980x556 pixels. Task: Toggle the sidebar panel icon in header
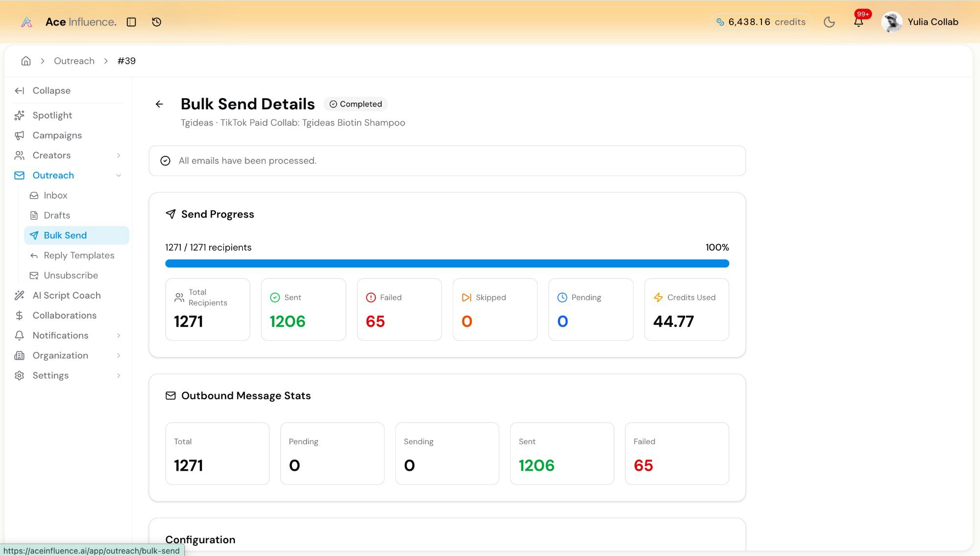[x=131, y=22]
